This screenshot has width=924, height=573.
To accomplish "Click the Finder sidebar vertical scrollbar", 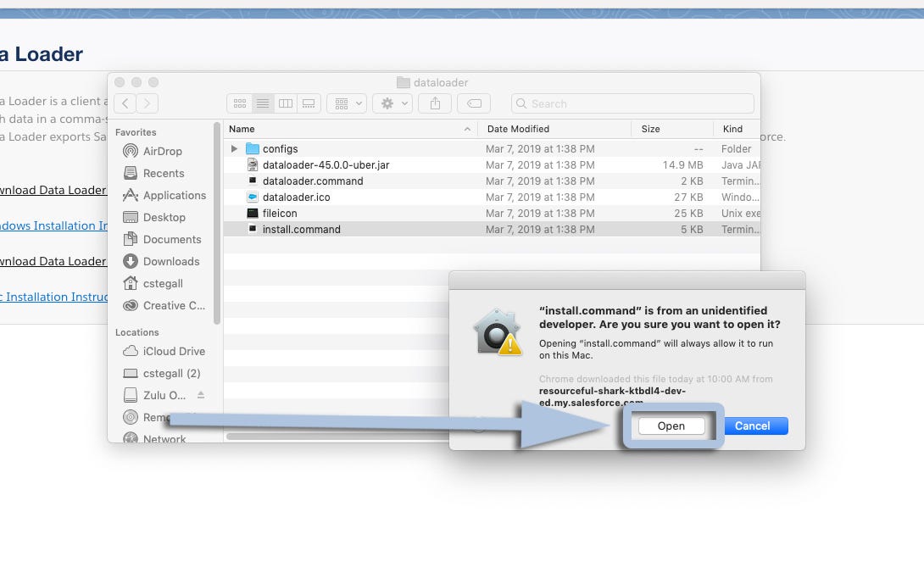I will pyautogui.click(x=217, y=224).
